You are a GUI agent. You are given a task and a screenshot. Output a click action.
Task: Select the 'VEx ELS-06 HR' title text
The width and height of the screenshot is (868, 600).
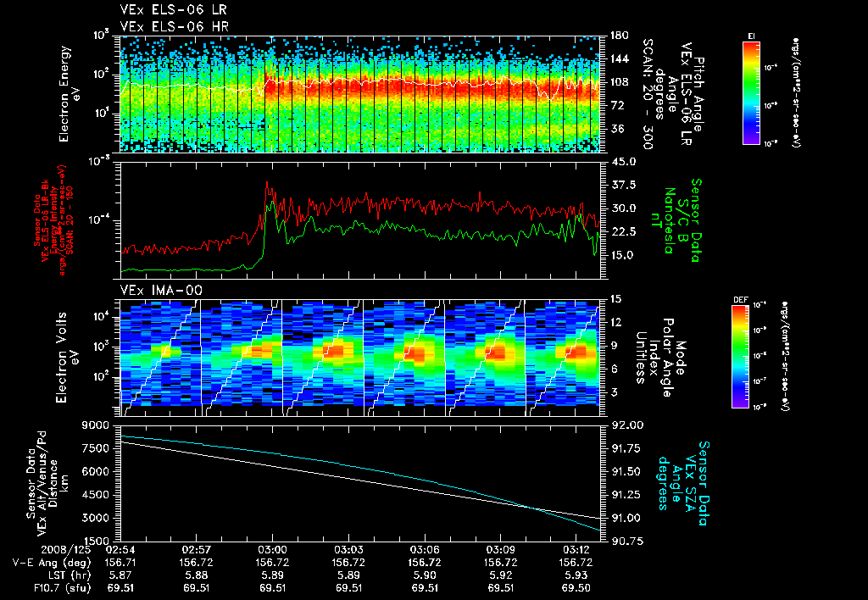point(174,26)
